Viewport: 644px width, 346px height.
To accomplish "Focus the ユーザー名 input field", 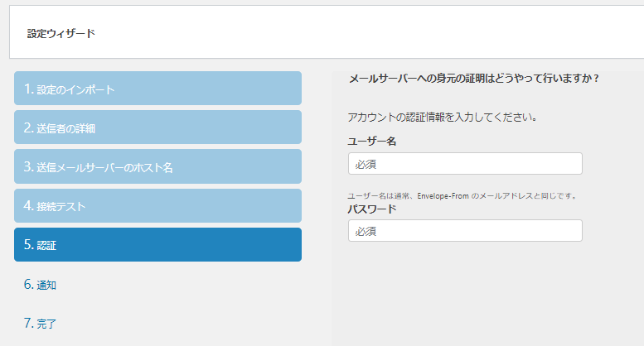I will click(x=465, y=164).
